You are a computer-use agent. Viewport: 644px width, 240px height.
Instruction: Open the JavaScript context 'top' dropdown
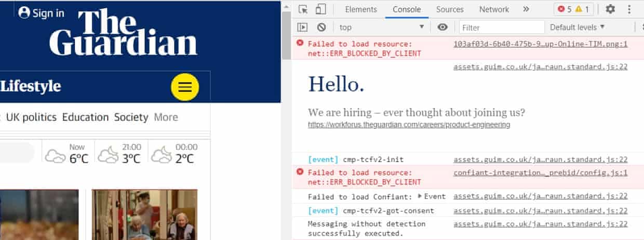coord(382,27)
